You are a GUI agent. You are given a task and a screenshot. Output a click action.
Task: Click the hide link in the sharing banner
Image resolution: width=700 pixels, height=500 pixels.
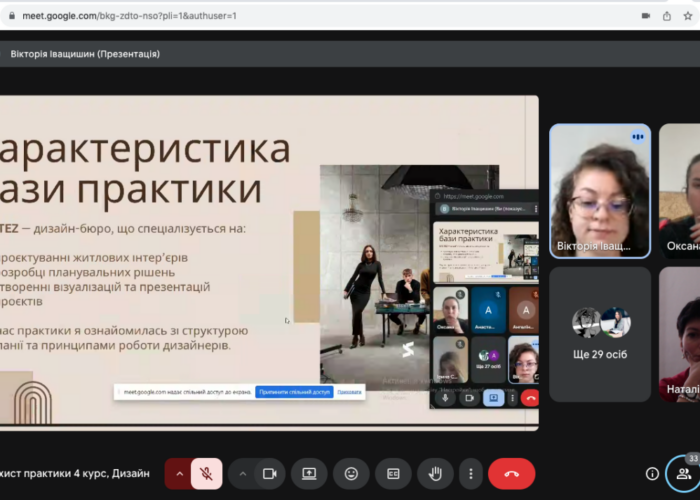pos(348,392)
